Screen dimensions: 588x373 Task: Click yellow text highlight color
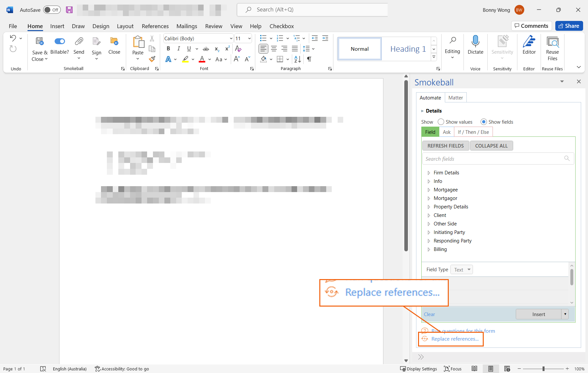pyautogui.click(x=185, y=59)
